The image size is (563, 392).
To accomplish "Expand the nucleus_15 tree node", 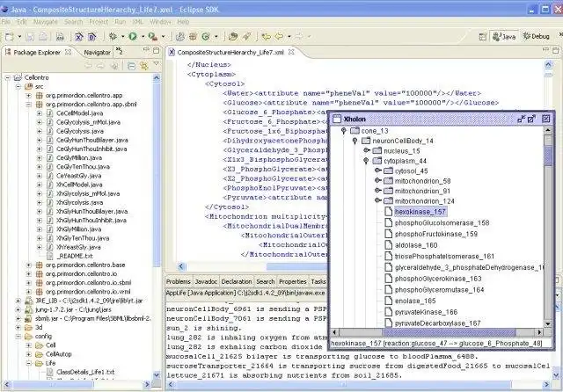I will [366, 150].
